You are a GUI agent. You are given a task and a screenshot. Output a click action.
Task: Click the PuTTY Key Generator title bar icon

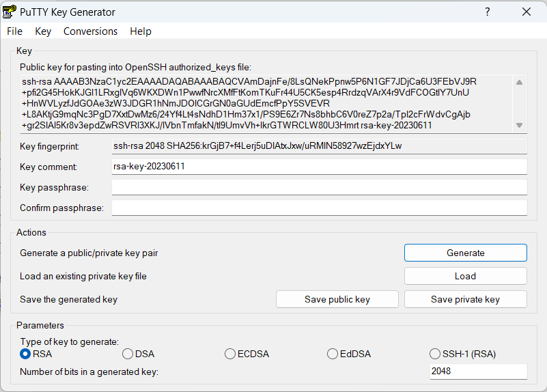tap(10, 12)
